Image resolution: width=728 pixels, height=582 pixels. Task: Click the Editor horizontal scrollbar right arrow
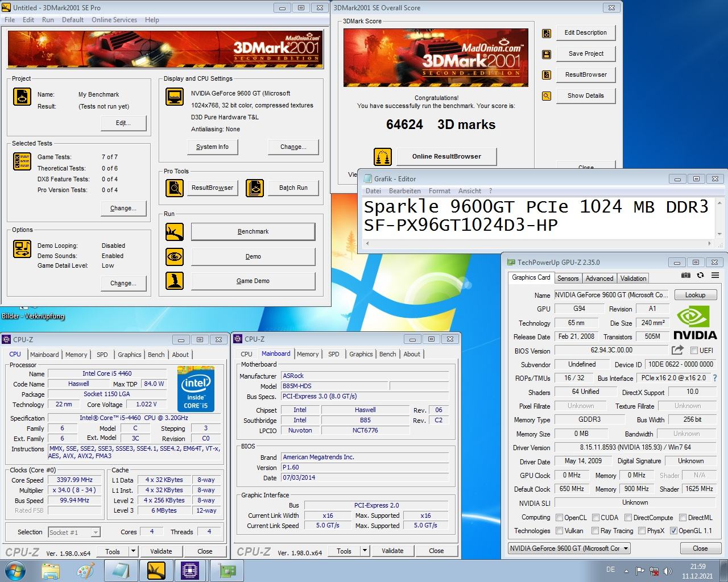coord(709,243)
